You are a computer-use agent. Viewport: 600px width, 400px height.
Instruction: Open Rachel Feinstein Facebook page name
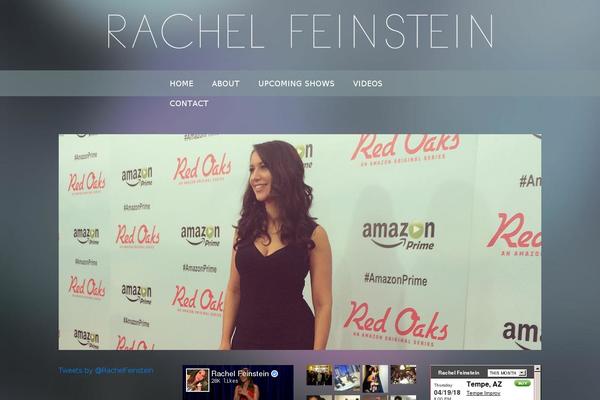click(240, 373)
